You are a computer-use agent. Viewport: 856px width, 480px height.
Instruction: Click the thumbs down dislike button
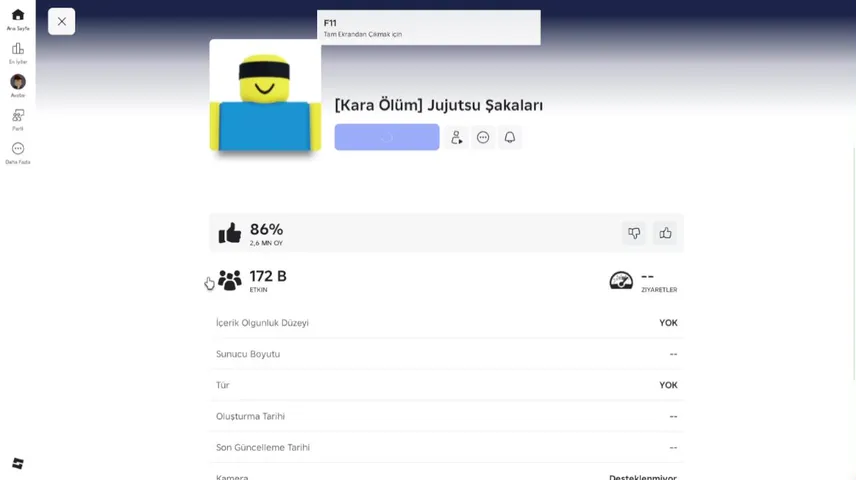(x=634, y=233)
